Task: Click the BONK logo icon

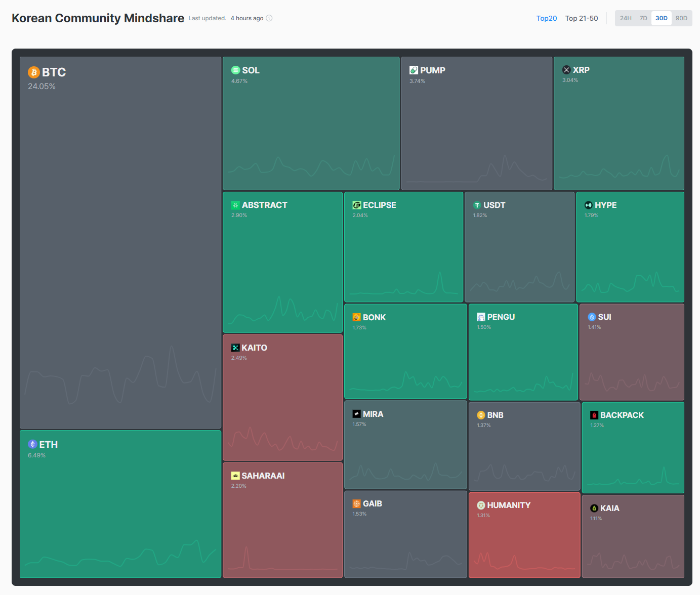Action: [357, 317]
